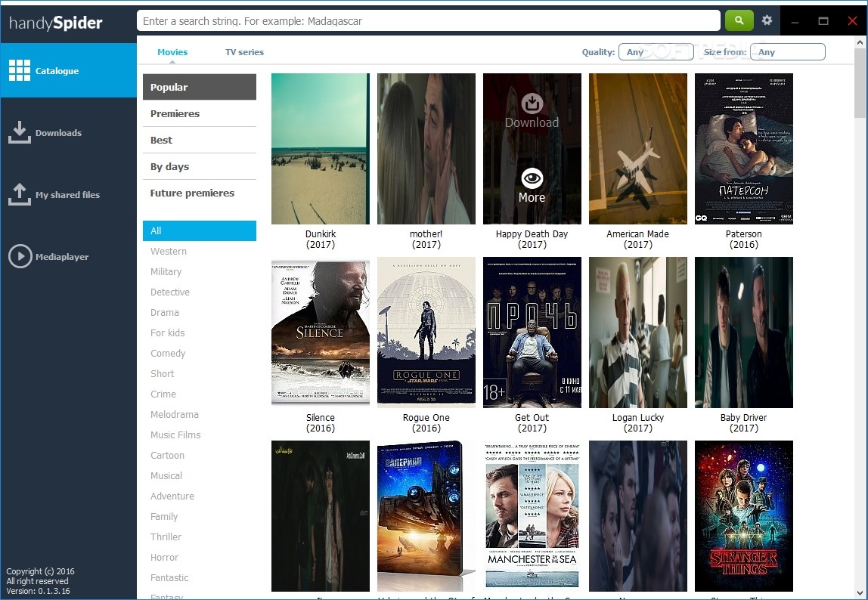This screenshot has width=868, height=600.
Task: Filter by Detective genre
Action: (x=170, y=292)
